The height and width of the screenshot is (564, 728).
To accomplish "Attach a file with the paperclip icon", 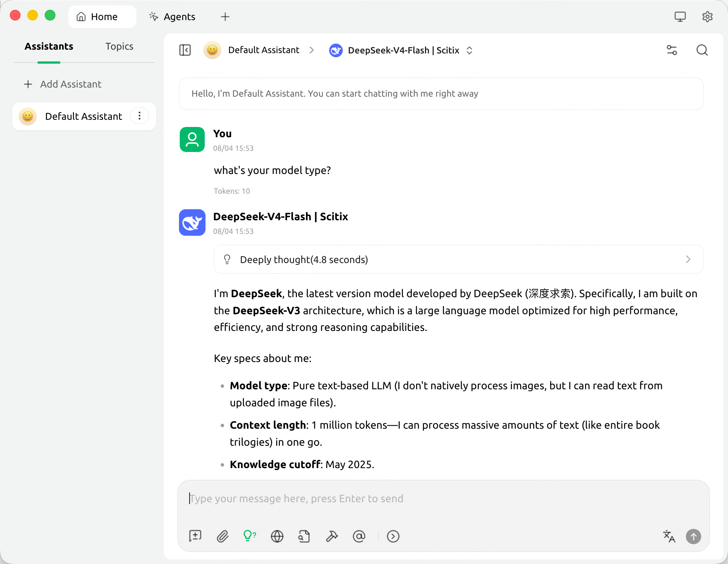I will pos(223,536).
